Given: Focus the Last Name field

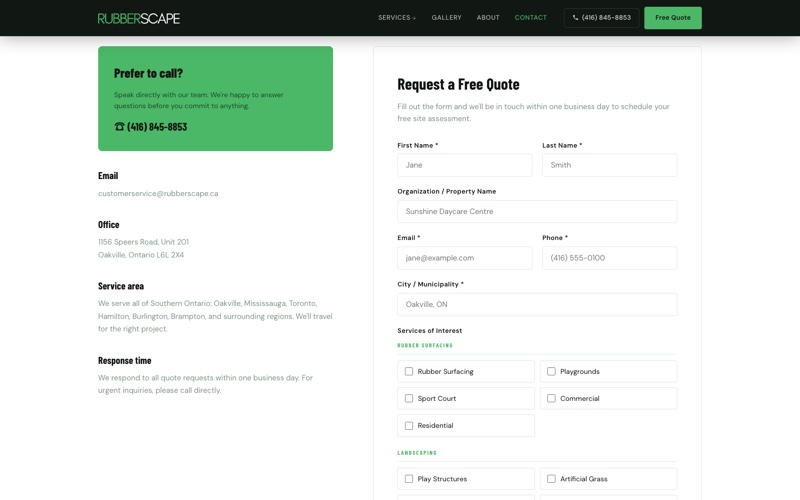Looking at the screenshot, I should coord(610,165).
